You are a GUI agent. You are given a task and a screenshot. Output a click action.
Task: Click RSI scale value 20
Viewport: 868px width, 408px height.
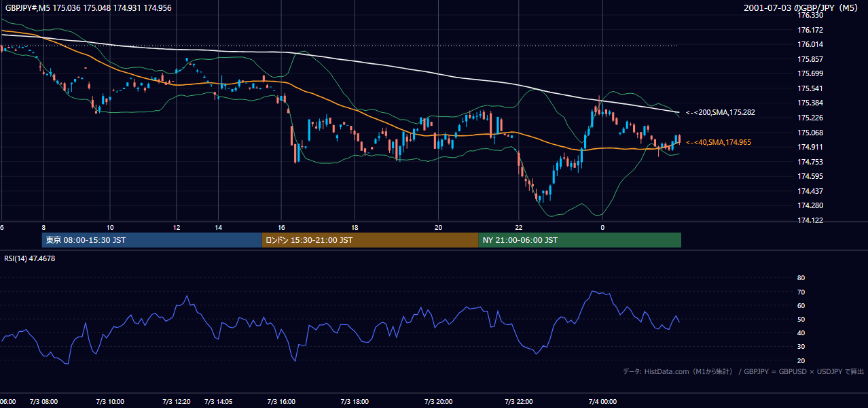[x=801, y=360]
